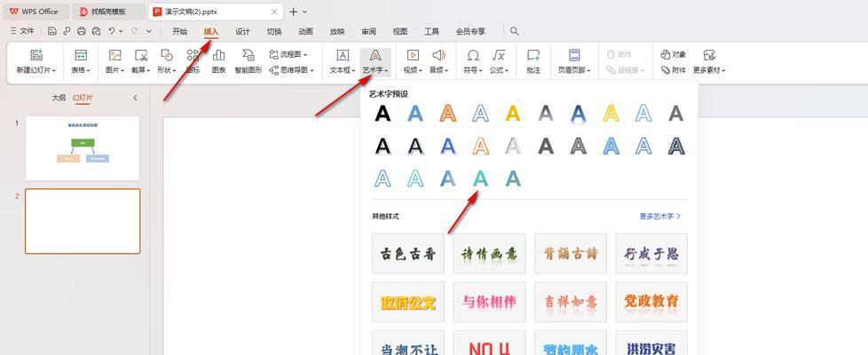Click the Print Preview icon
Screen dimensions: 868x355
[97, 31]
